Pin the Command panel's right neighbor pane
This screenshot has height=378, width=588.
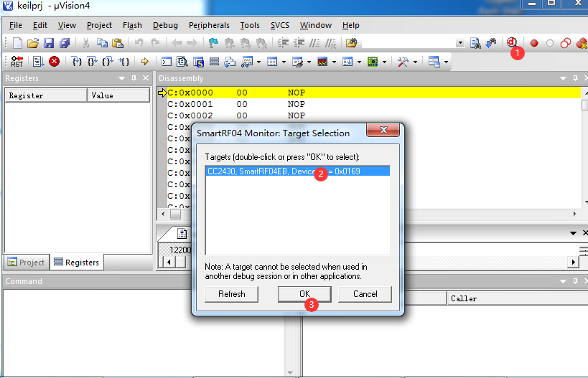[x=575, y=281]
